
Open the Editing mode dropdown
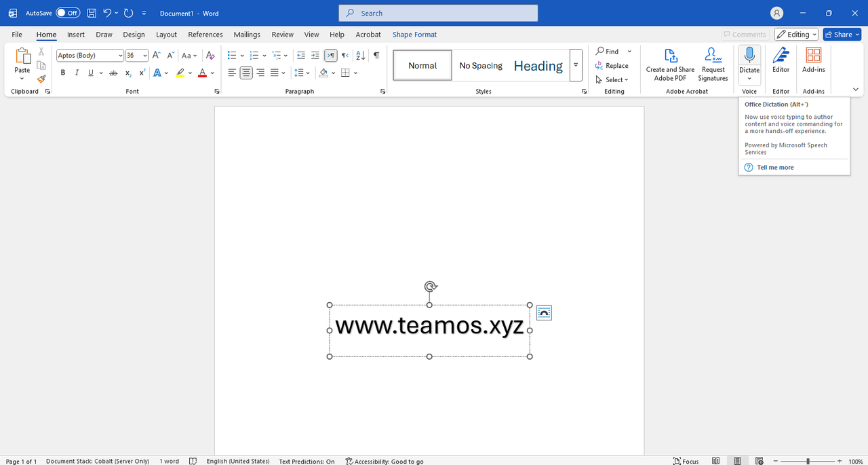(x=795, y=35)
